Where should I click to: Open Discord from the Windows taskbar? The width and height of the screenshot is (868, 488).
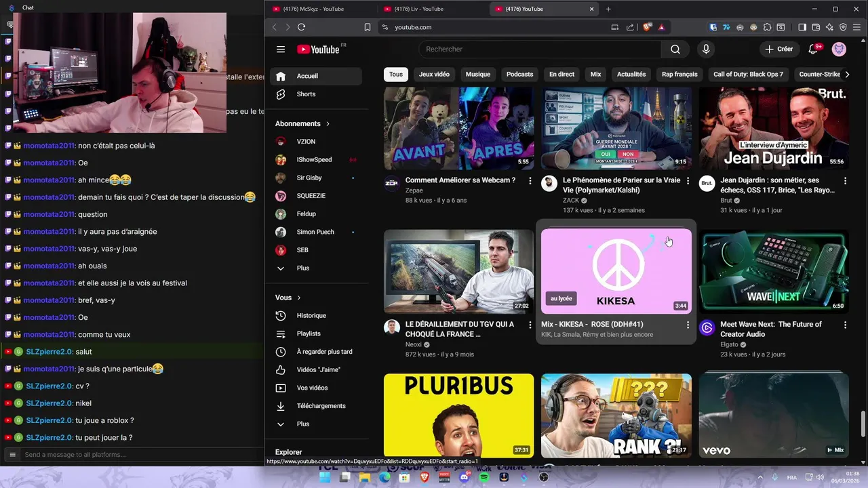point(465,477)
